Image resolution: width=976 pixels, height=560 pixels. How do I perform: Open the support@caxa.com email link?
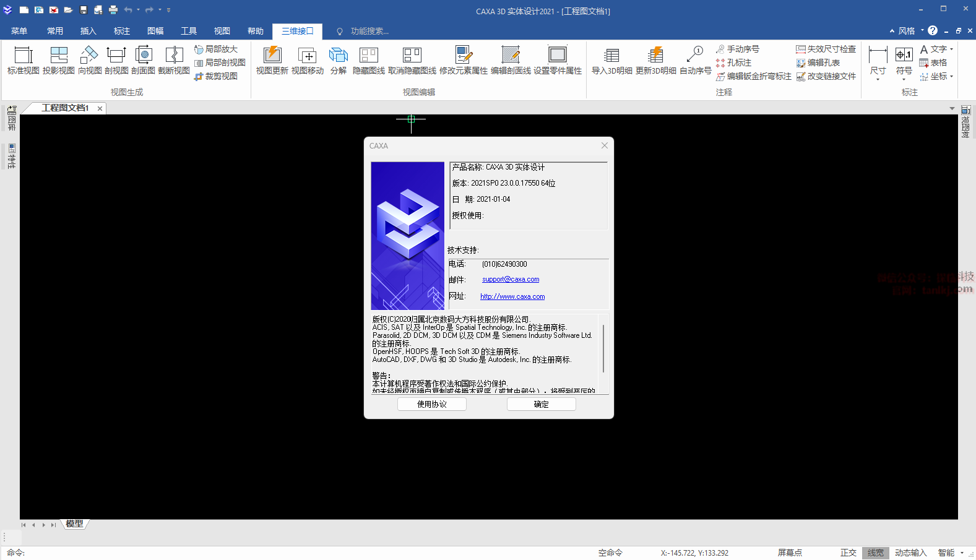coord(511,280)
